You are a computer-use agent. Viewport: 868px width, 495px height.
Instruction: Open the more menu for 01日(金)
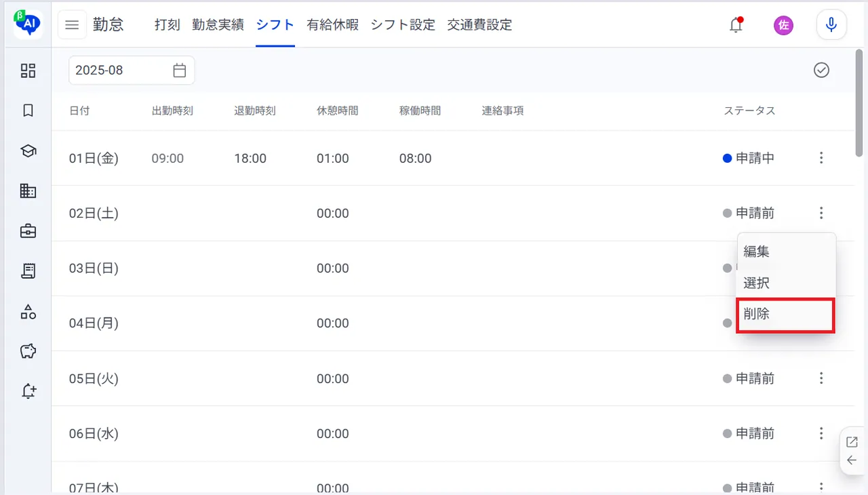tap(821, 158)
